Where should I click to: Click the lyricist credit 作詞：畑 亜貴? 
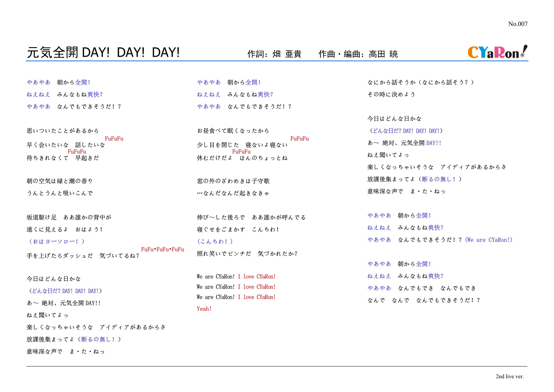tap(274, 54)
